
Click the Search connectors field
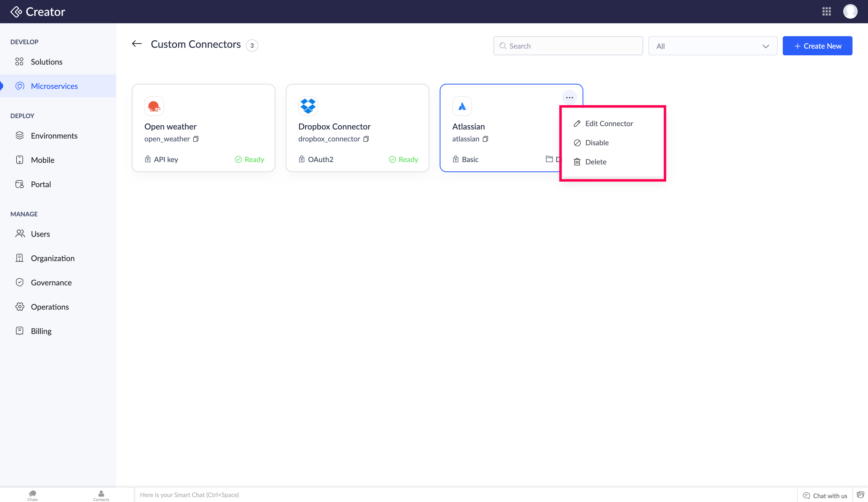[568, 46]
